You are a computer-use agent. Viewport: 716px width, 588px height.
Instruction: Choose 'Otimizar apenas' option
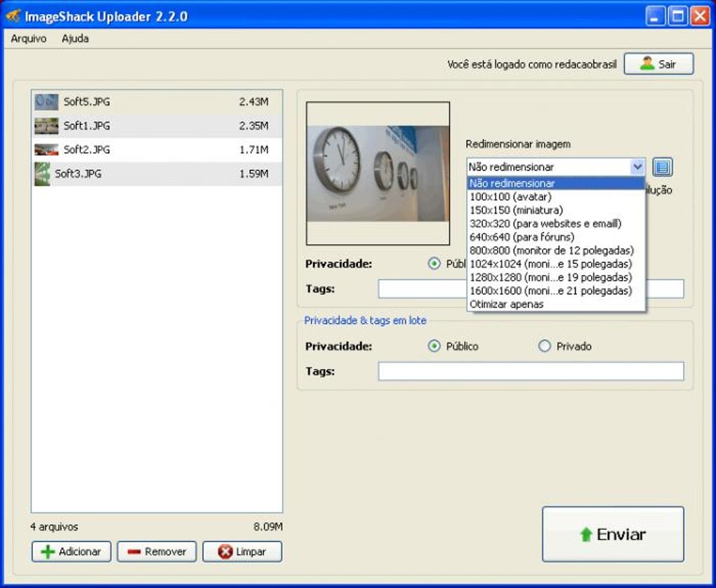(556, 304)
